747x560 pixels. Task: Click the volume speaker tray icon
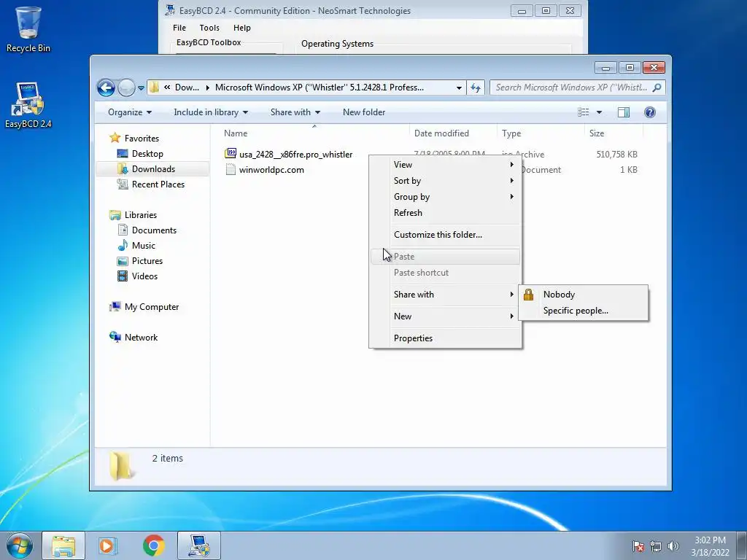point(673,546)
